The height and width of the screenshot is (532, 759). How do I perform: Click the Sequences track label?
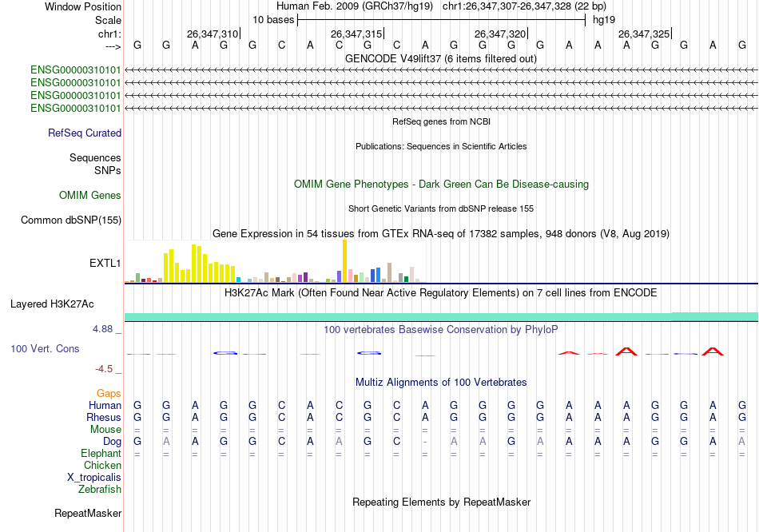[95, 158]
